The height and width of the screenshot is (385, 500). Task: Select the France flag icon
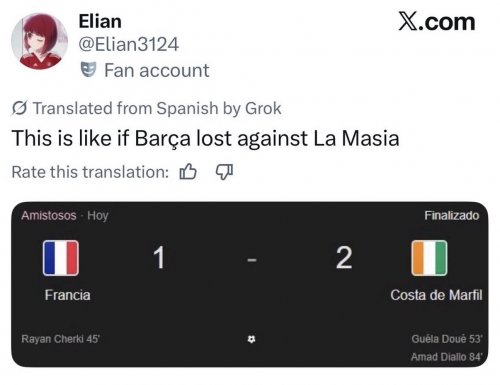(61, 258)
